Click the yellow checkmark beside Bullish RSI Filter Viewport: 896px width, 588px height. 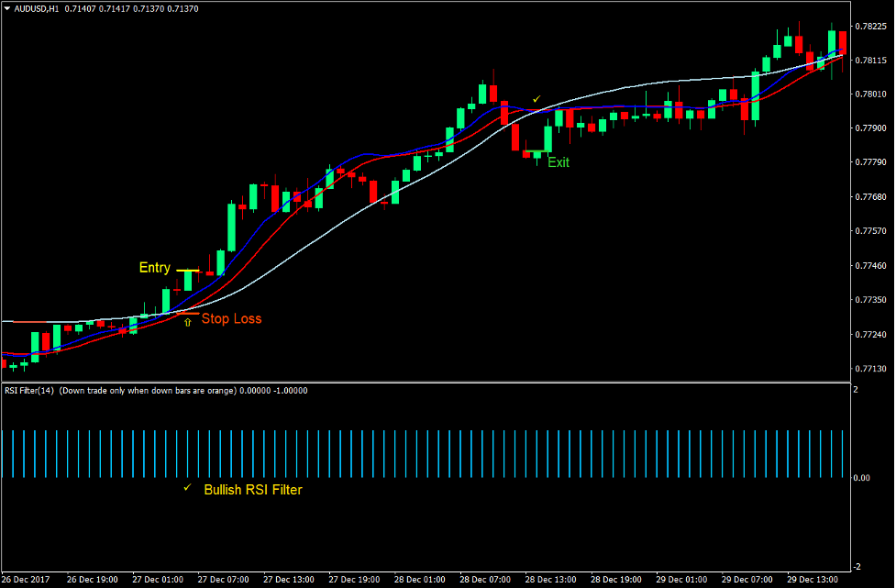[188, 489]
